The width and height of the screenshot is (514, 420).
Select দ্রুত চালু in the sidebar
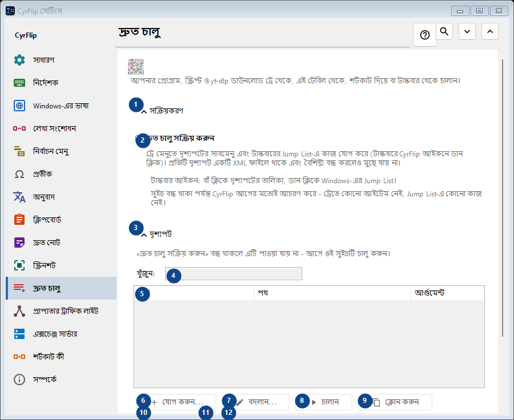(x=61, y=288)
